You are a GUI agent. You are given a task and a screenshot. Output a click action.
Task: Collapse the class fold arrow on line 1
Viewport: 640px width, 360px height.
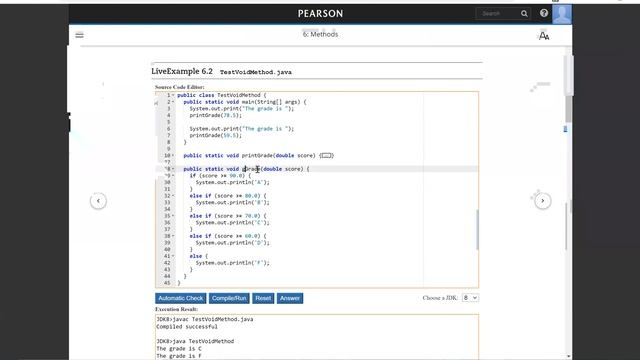pyautogui.click(x=173, y=95)
